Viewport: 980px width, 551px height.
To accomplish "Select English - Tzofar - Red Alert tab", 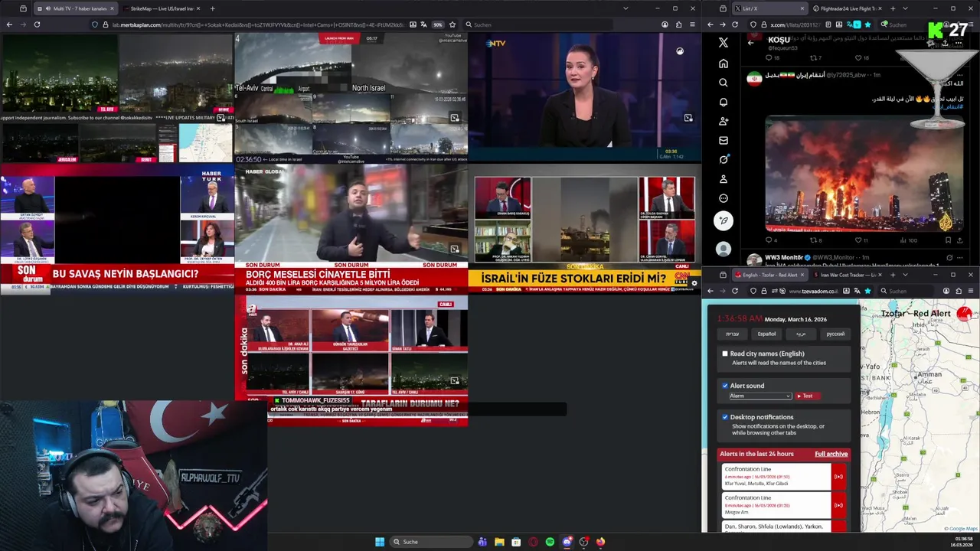I will pos(769,275).
